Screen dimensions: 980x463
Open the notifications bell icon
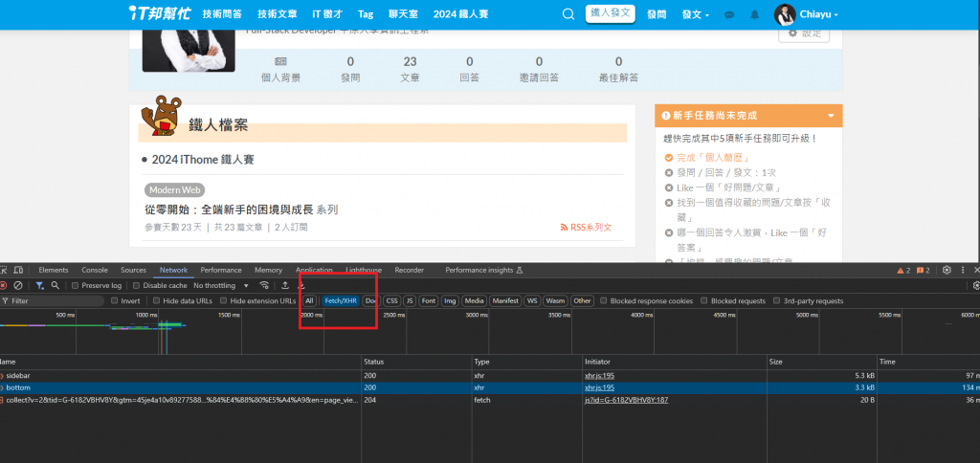click(755, 15)
